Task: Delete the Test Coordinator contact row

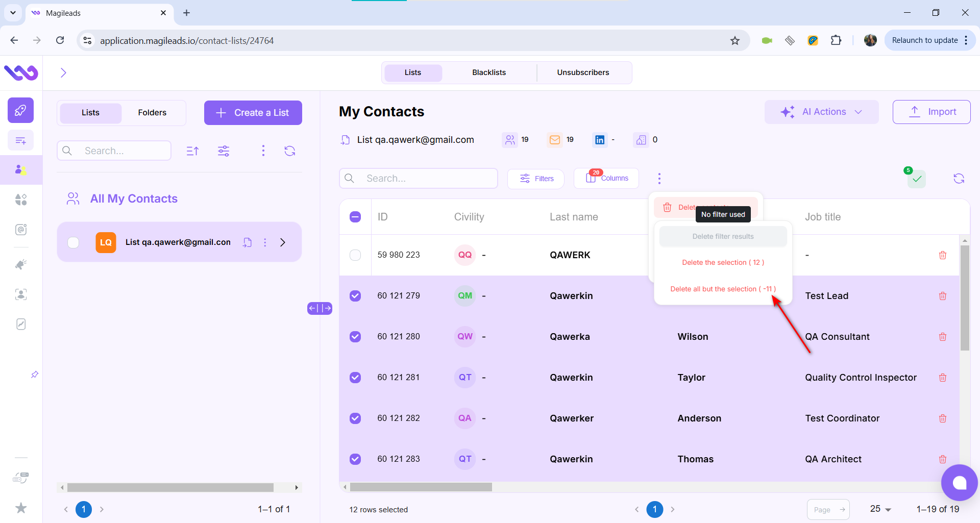Action: pyautogui.click(x=943, y=418)
